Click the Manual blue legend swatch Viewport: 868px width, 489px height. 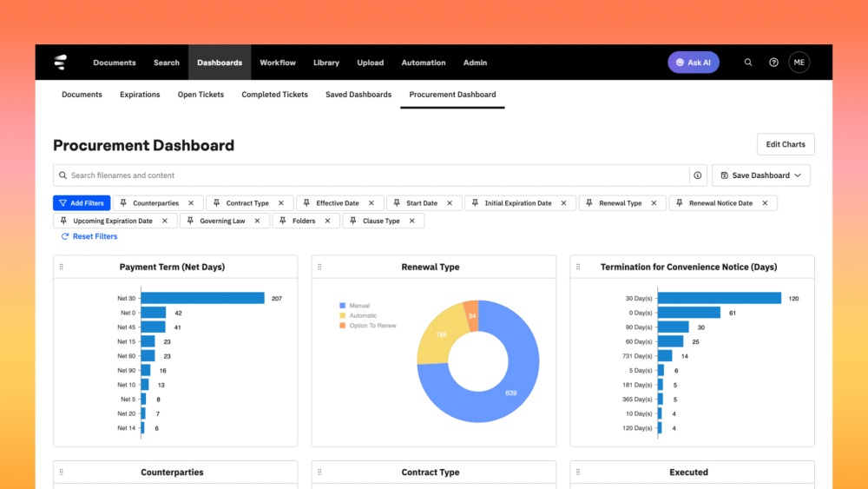pyautogui.click(x=343, y=306)
